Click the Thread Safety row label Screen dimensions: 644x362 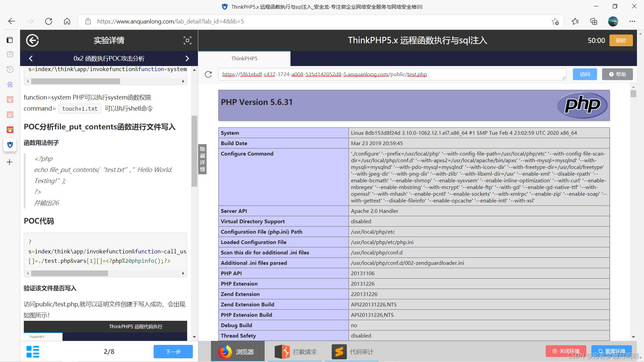[238, 336]
